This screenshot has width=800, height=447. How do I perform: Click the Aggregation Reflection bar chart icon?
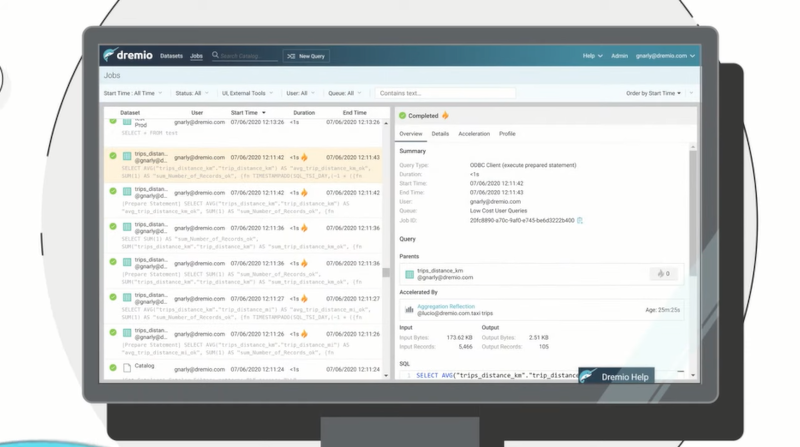[x=409, y=310]
